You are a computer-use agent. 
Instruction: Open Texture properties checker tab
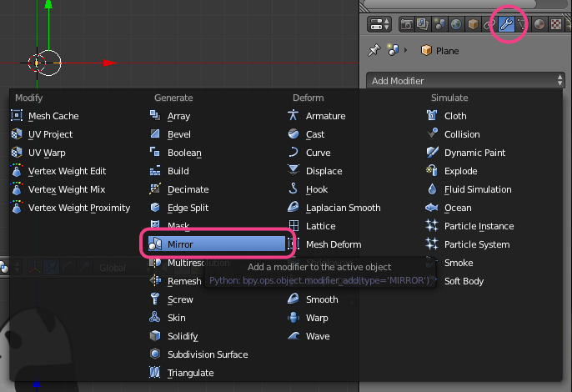[x=555, y=24]
